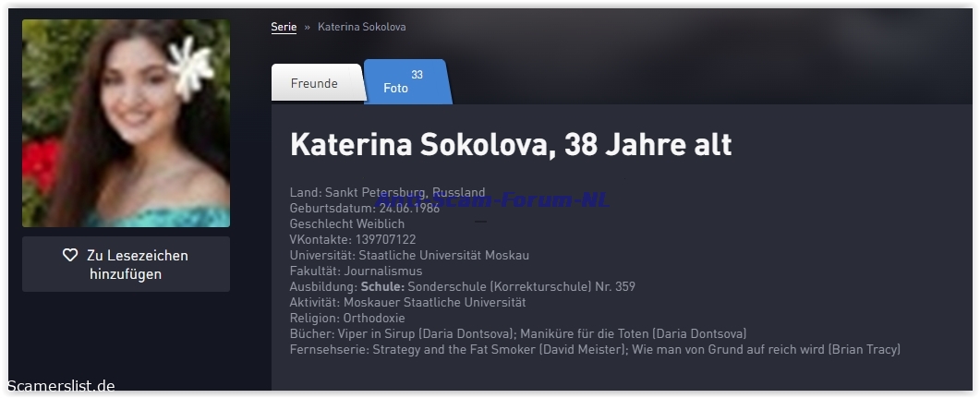
Task: Click the profile name heading
Action: tap(510, 144)
